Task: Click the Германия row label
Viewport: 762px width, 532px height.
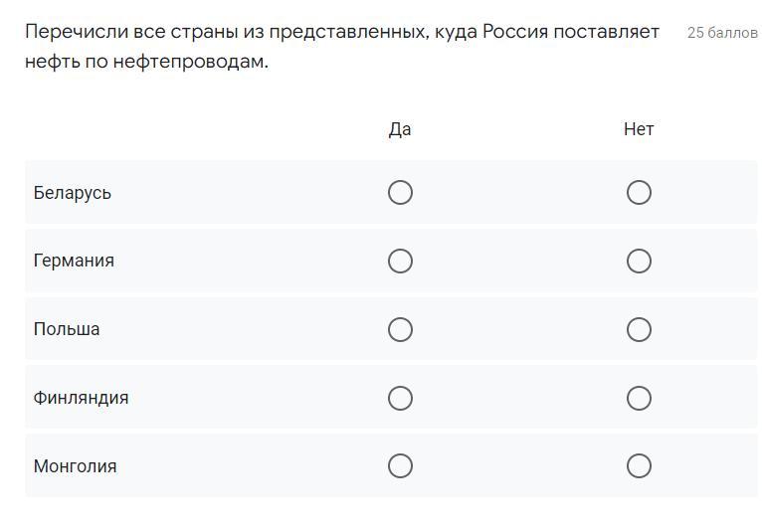Action: [x=74, y=261]
